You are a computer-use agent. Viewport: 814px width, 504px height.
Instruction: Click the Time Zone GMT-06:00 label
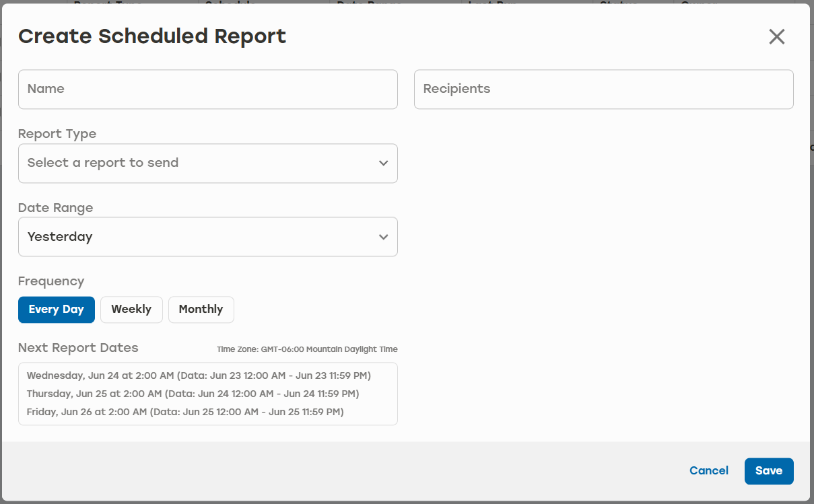(307, 349)
